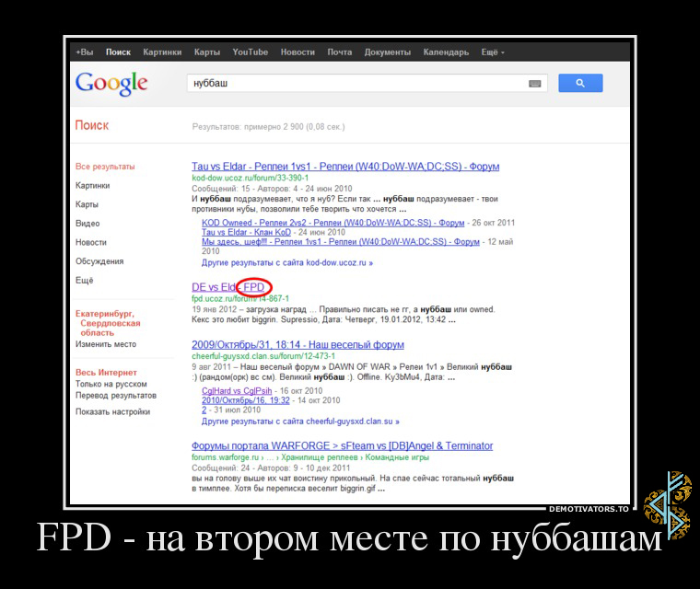
Task: Click the Екатеринбург, Свердловская область location
Action: (x=108, y=323)
